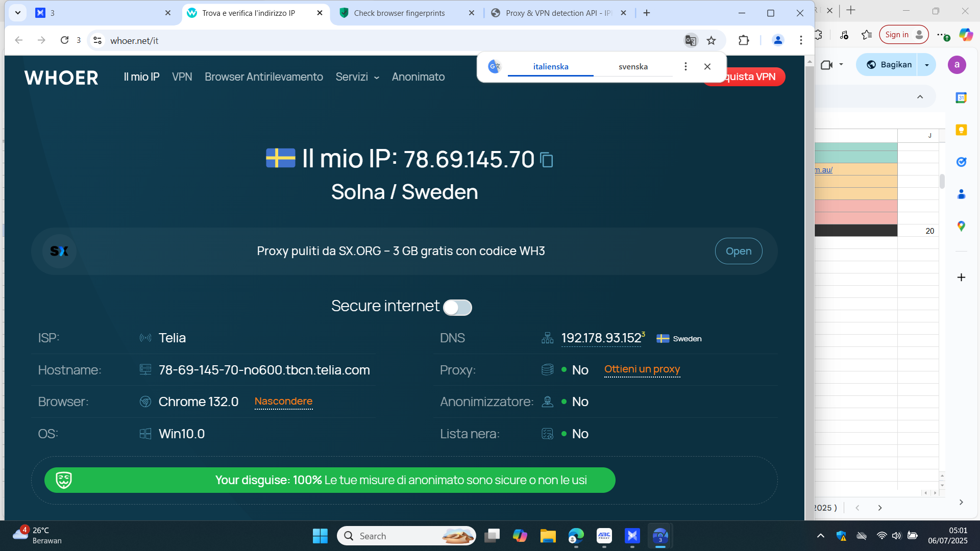The width and height of the screenshot is (980, 551).
Task: Open translate popup options menu
Action: pos(685,66)
